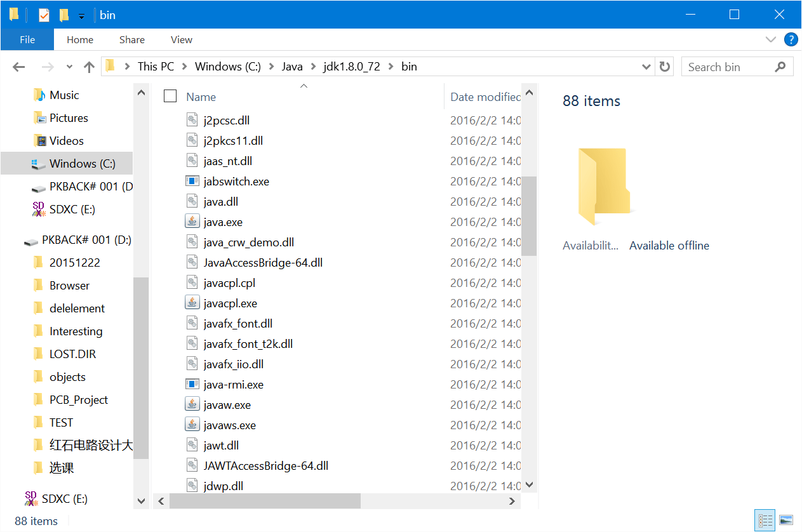The image size is (802, 532).
Task: Expand breadcrumb arrow after jdk1.8.0_72
Action: click(391, 67)
